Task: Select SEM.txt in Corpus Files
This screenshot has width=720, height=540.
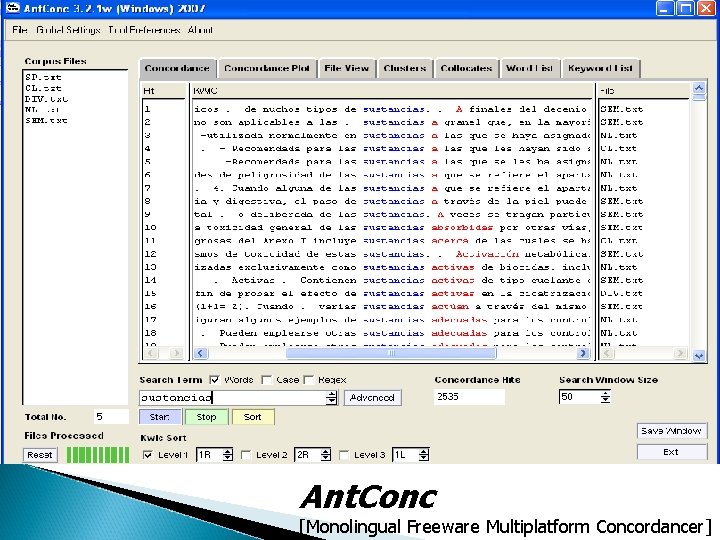Action: (x=46, y=120)
